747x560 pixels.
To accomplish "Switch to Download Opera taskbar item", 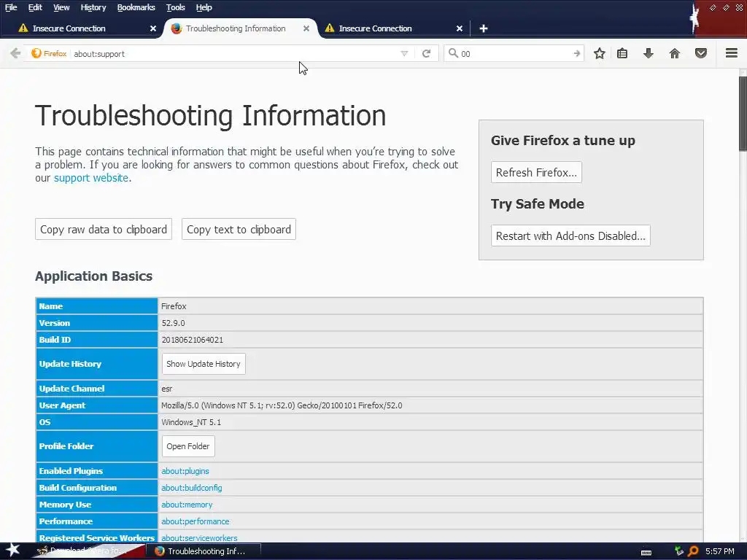I will click(x=88, y=551).
